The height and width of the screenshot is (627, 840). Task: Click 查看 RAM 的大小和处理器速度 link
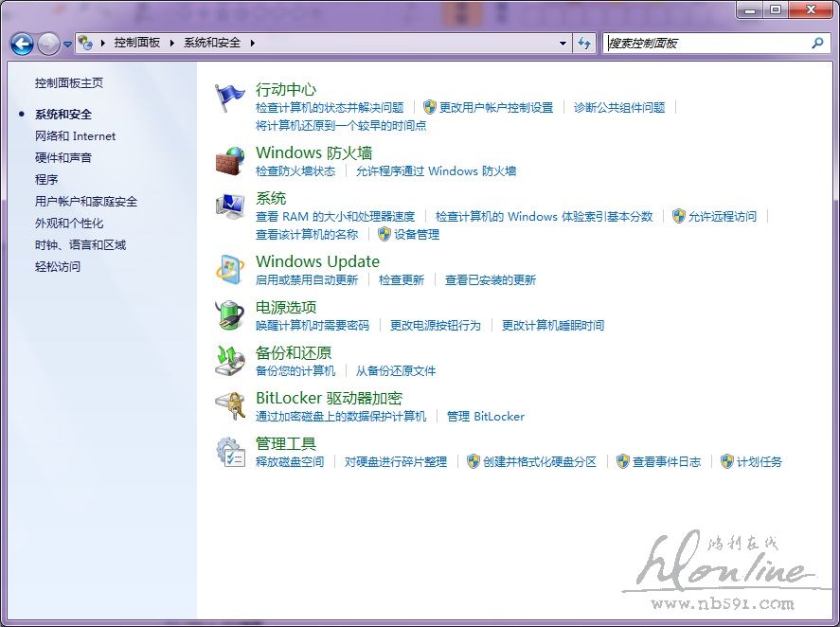pyautogui.click(x=335, y=217)
